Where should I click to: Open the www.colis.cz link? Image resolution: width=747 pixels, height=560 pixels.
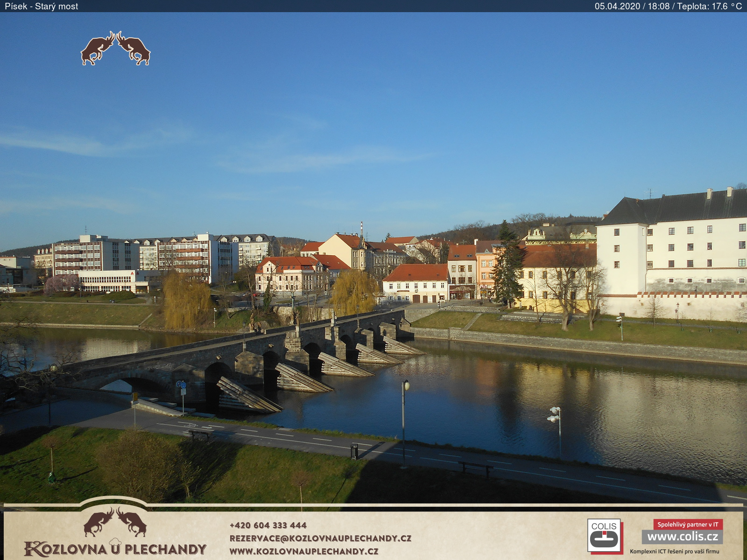click(x=683, y=537)
